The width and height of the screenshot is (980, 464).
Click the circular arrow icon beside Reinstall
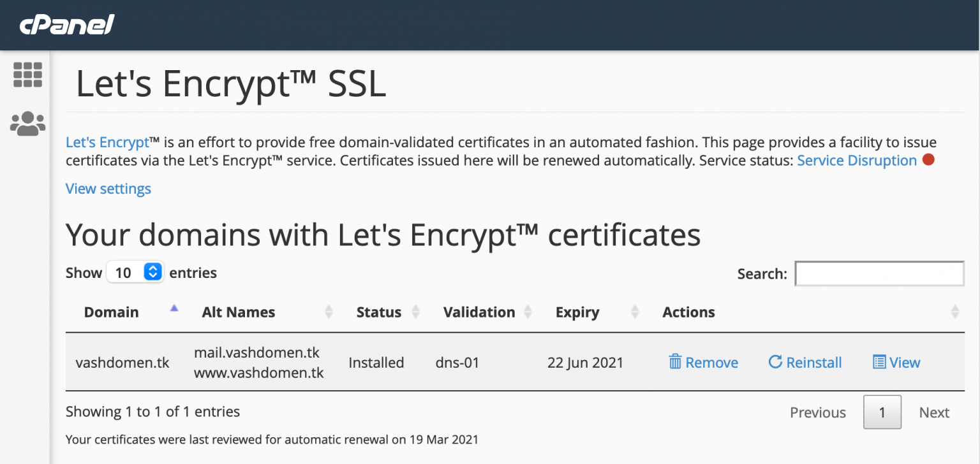coord(775,362)
